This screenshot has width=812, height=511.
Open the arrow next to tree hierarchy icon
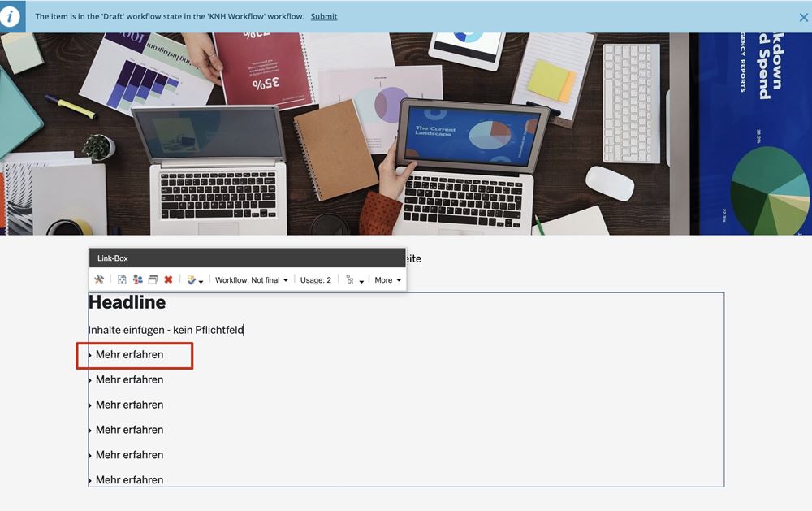click(x=361, y=281)
